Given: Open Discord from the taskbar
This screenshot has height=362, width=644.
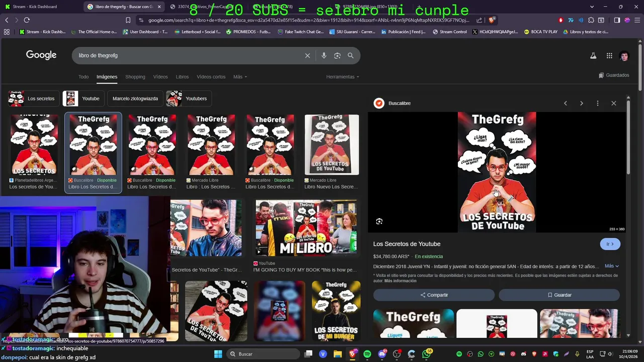Looking at the screenshot, I should [x=382, y=354].
